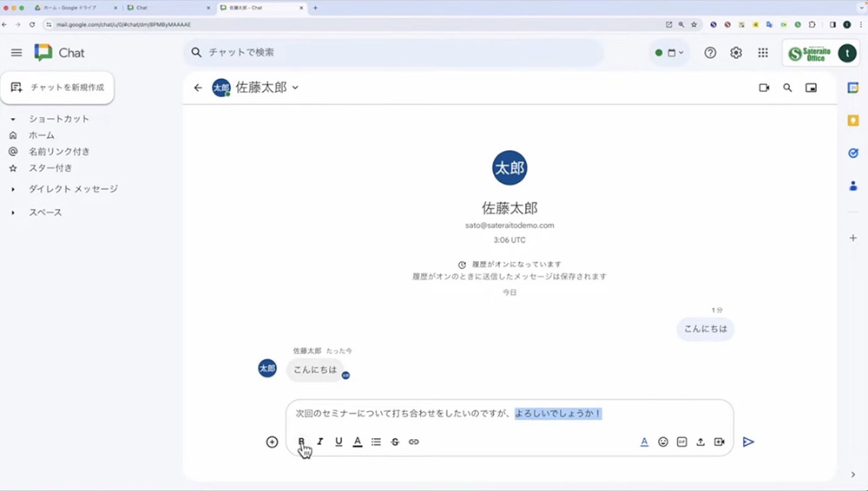Go back in browser history
This screenshot has height=491, width=868.
[x=4, y=24]
